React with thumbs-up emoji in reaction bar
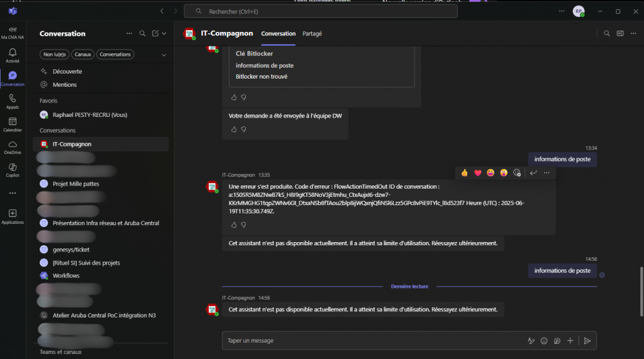The image size is (644, 359). [464, 172]
